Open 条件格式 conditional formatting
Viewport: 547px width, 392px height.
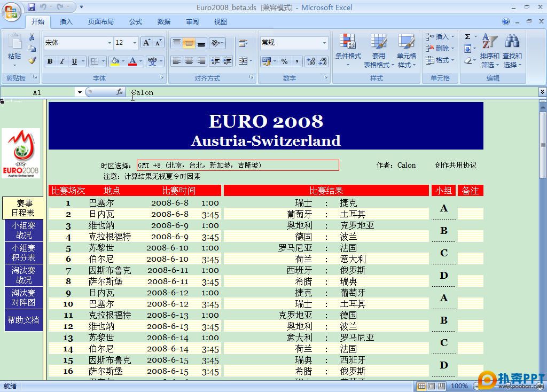pos(348,50)
